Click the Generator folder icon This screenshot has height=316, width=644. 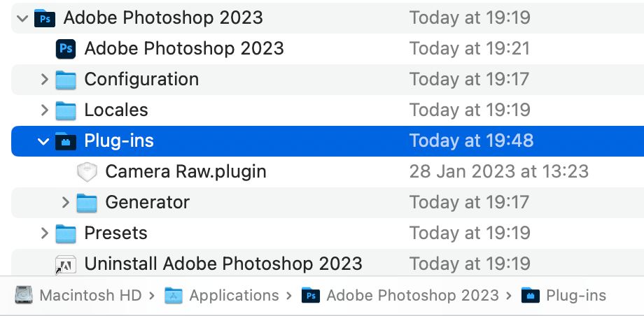[87, 202]
